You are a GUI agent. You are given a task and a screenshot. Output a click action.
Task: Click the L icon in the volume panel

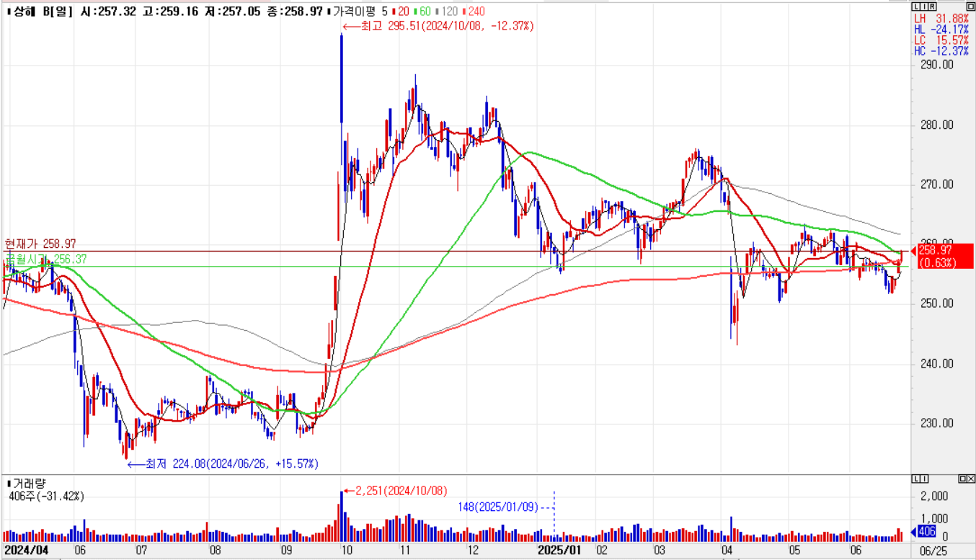[x=915, y=479]
